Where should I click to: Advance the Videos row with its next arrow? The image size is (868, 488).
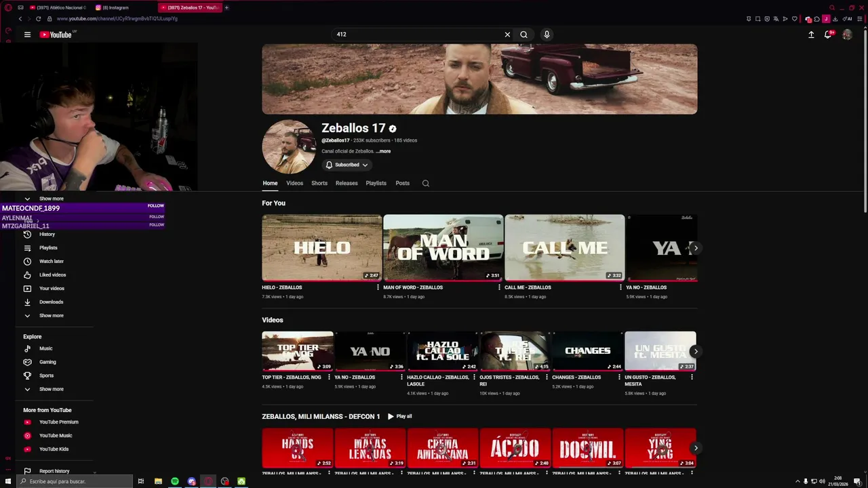tap(695, 351)
